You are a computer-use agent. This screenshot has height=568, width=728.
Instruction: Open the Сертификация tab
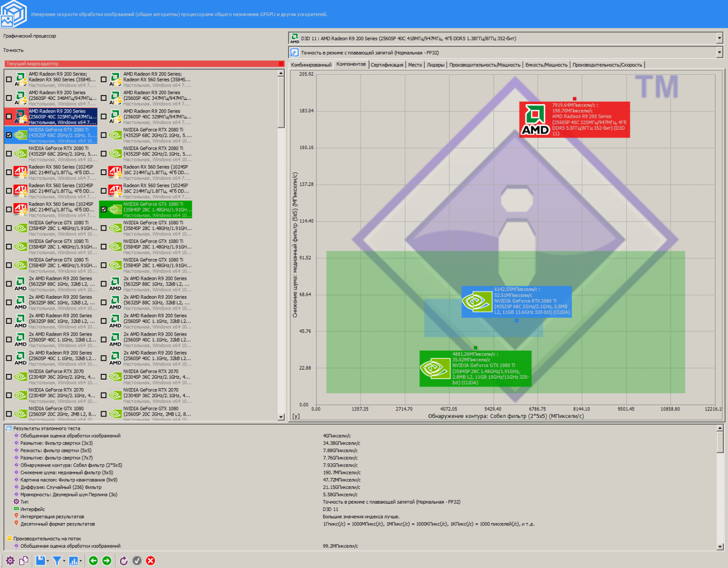pos(387,65)
